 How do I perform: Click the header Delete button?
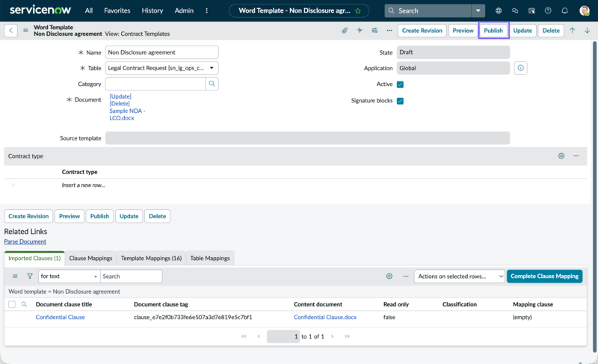[x=551, y=31]
